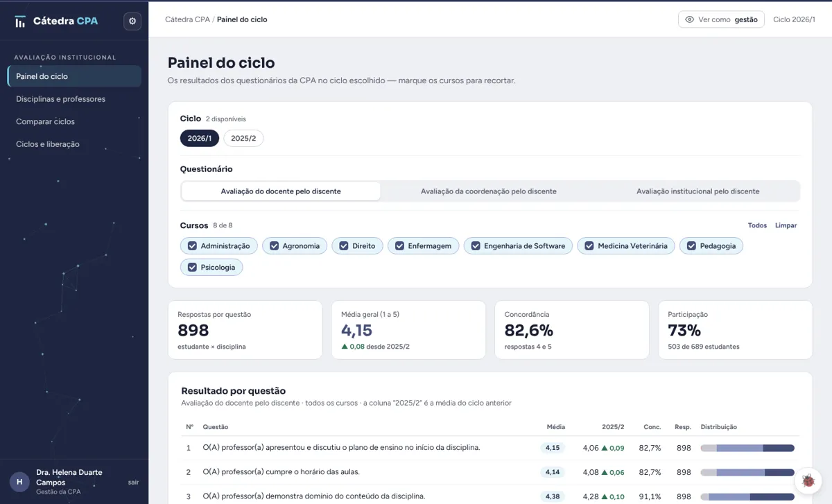Toggle the Pedagogia course checkbox

click(x=691, y=246)
